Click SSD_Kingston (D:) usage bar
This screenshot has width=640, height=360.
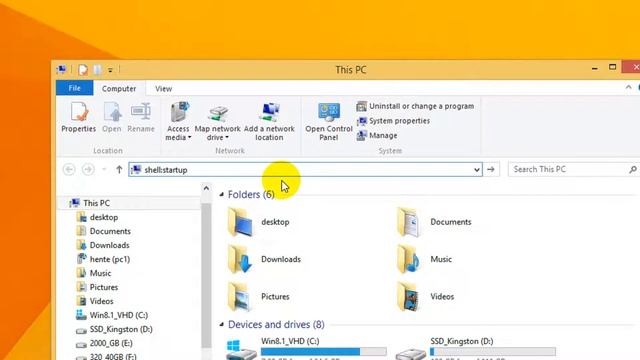pyautogui.click(x=493, y=351)
